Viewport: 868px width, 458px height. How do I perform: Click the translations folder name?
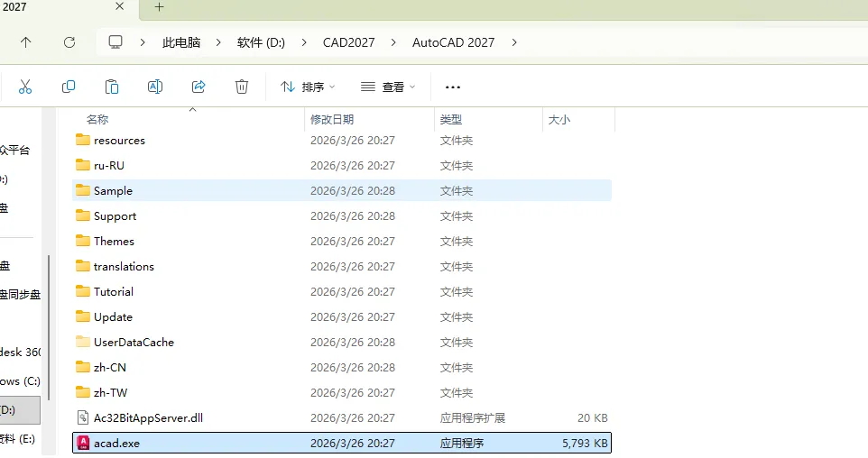pos(124,267)
